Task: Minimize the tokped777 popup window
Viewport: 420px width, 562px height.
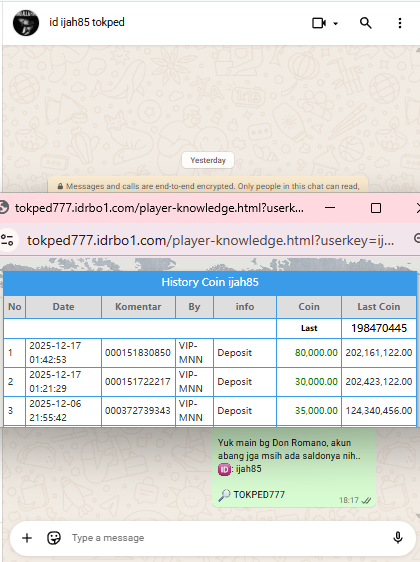Action: (x=330, y=208)
